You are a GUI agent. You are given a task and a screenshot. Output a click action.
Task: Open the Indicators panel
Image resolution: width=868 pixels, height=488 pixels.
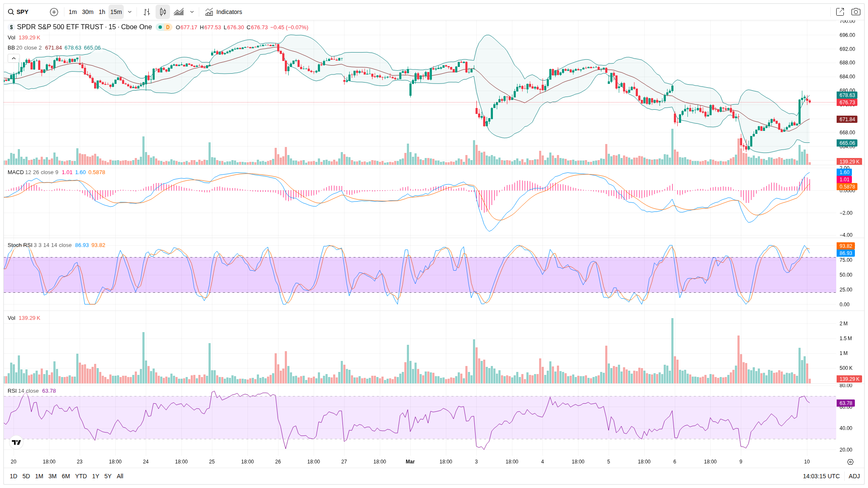(224, 12)
